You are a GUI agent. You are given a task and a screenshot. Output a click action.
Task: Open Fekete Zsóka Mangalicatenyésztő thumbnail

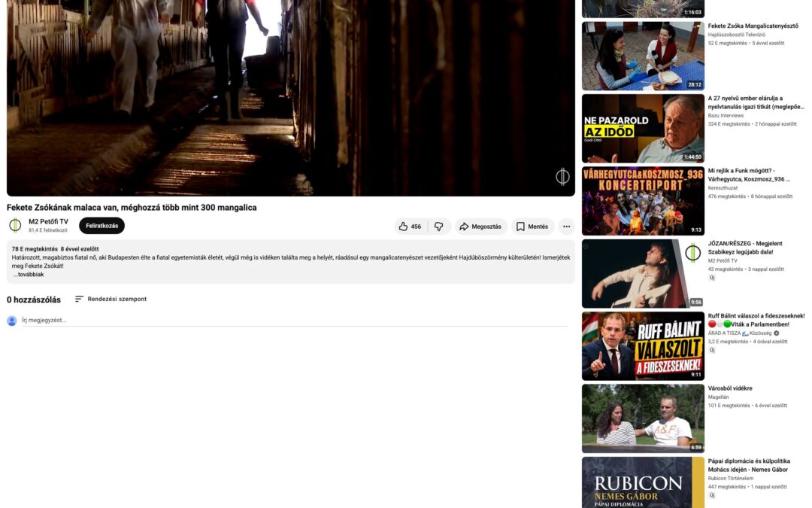[x=643, y=56]
